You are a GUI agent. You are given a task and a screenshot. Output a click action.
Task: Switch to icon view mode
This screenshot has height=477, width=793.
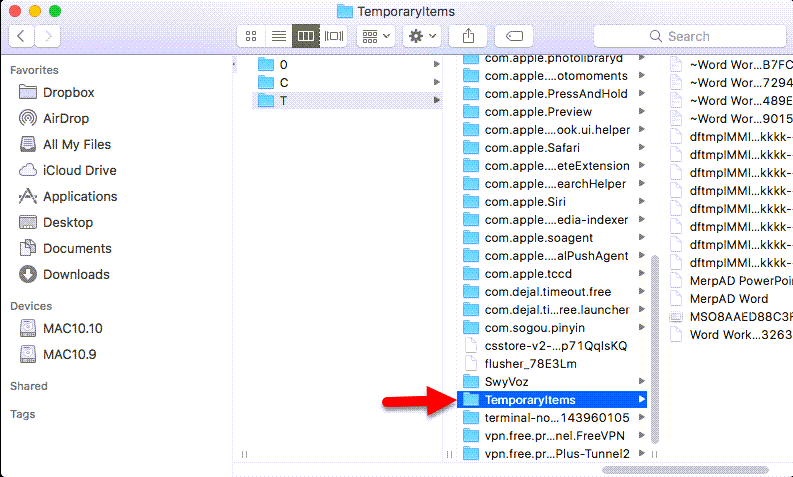click(x=252, y=36)
